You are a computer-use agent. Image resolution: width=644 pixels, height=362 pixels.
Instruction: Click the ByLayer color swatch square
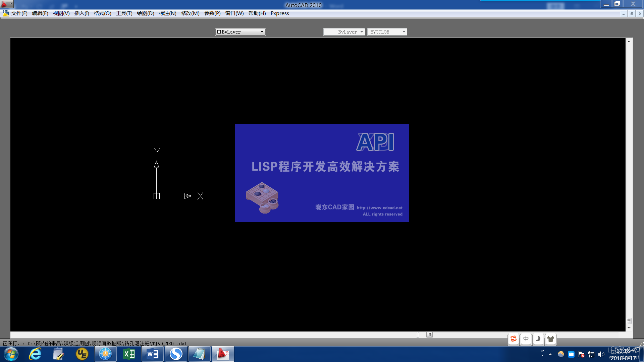(219, 32)
